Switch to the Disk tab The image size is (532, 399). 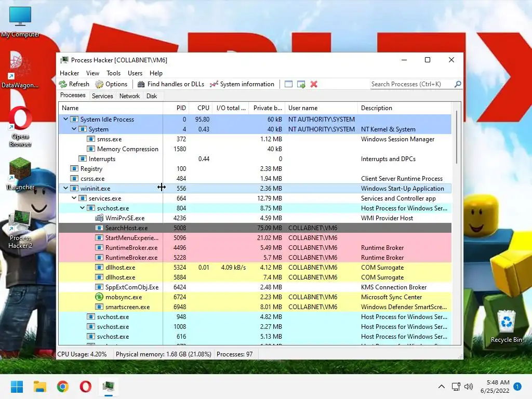point(152,96)
